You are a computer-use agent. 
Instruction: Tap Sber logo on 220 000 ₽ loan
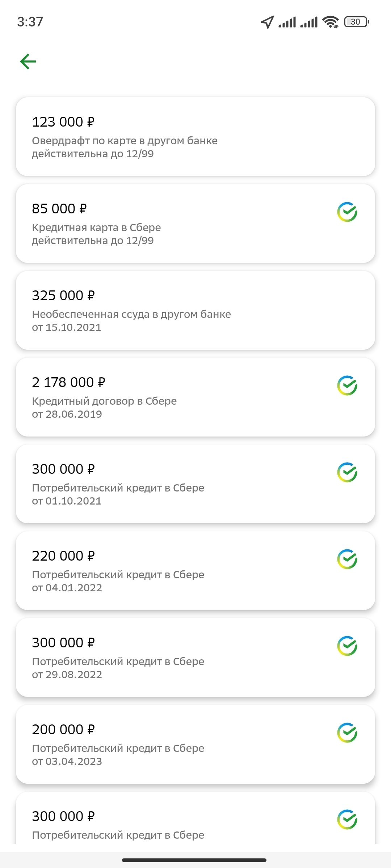(347, 559)
